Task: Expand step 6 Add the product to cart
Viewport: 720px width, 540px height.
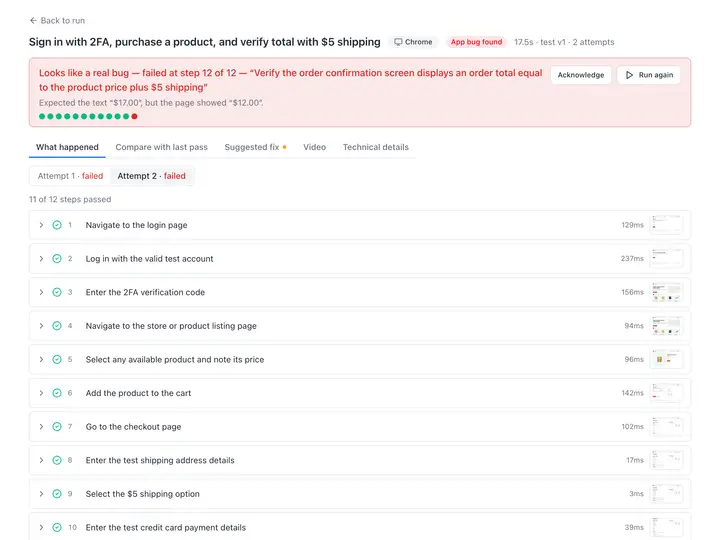Action: [41, 393]
